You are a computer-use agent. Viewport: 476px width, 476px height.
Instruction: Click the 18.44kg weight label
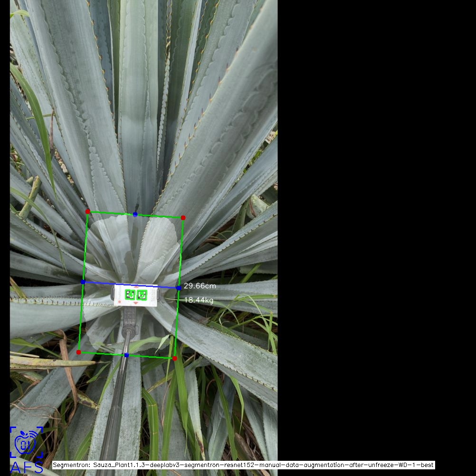[199, 300]
